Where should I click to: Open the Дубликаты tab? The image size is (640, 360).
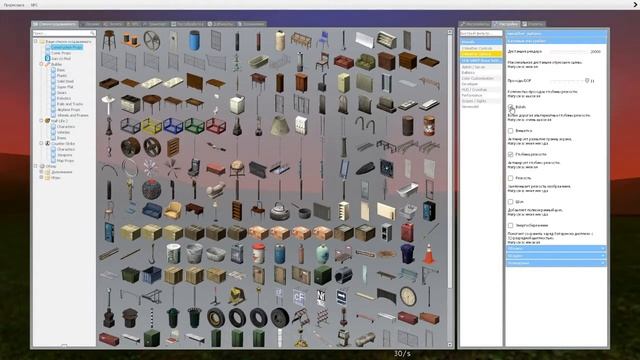pos(221,24)
